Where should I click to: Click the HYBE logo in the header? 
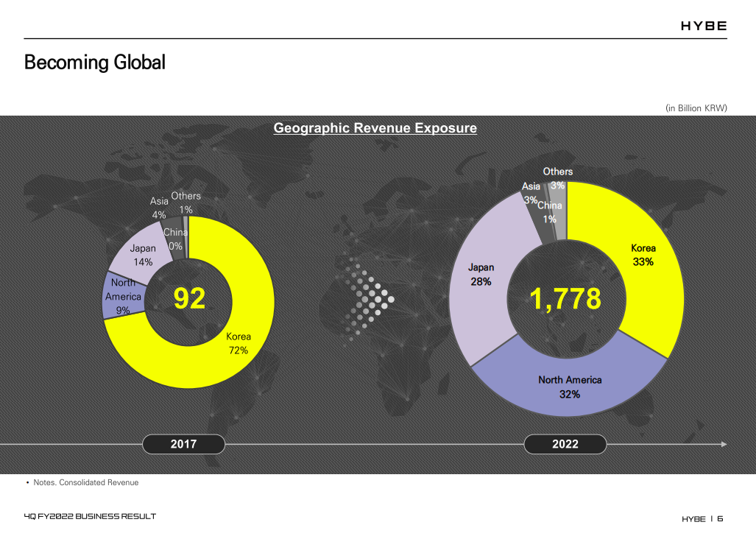(x=704, y=26)
